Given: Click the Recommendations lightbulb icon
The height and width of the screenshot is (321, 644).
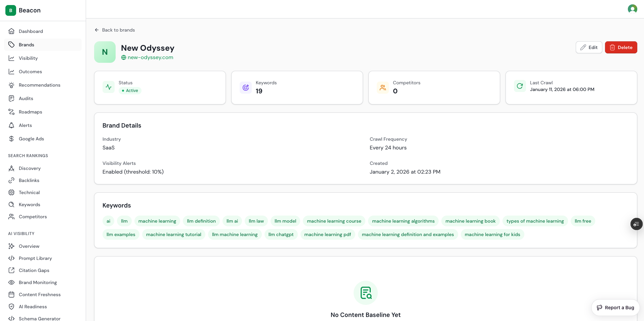Looking at the screenshot, I should [11, 85].
